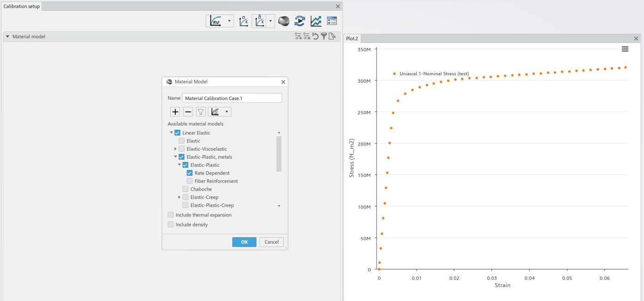644x301 pixels.
Task: Select the Calibration setup tab
Action: (x=22, y=6)
